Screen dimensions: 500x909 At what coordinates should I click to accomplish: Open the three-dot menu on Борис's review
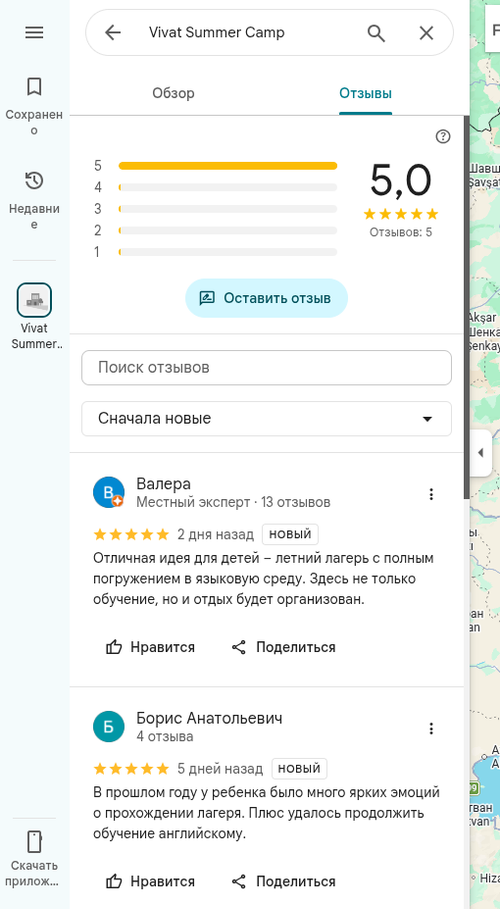(431, 729)
